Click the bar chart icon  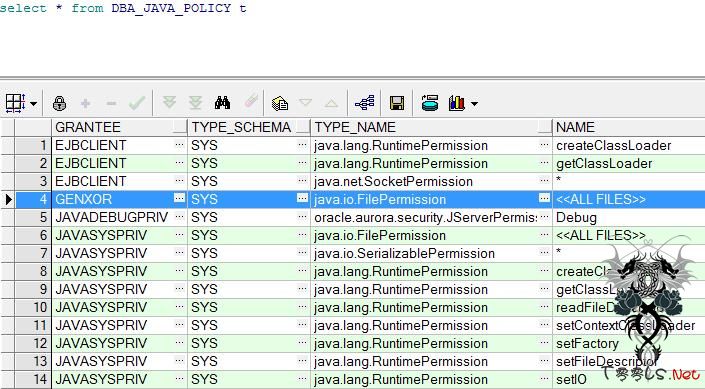(x=456, y=103)
